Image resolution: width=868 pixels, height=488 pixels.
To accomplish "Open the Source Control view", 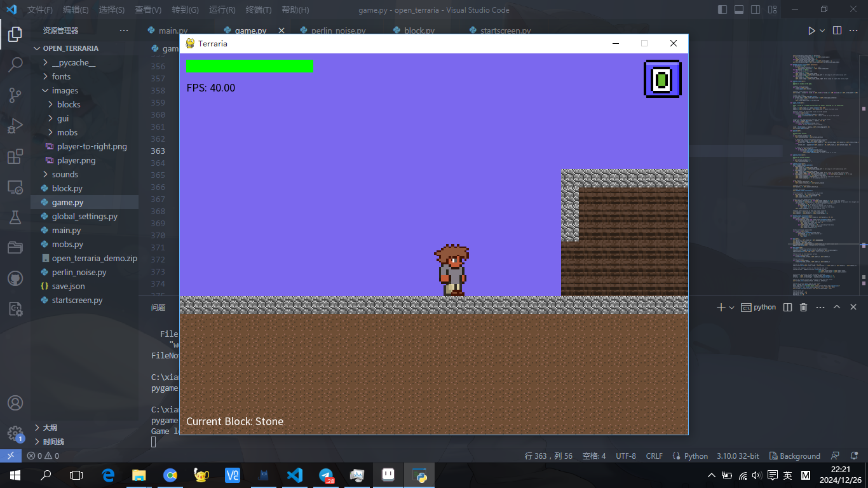I will pos(15,95).
